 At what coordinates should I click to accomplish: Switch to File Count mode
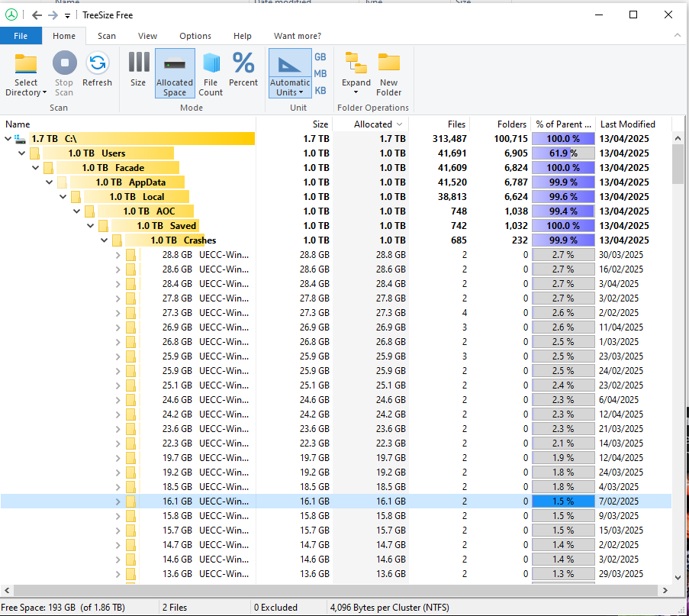tap(211, 73)
